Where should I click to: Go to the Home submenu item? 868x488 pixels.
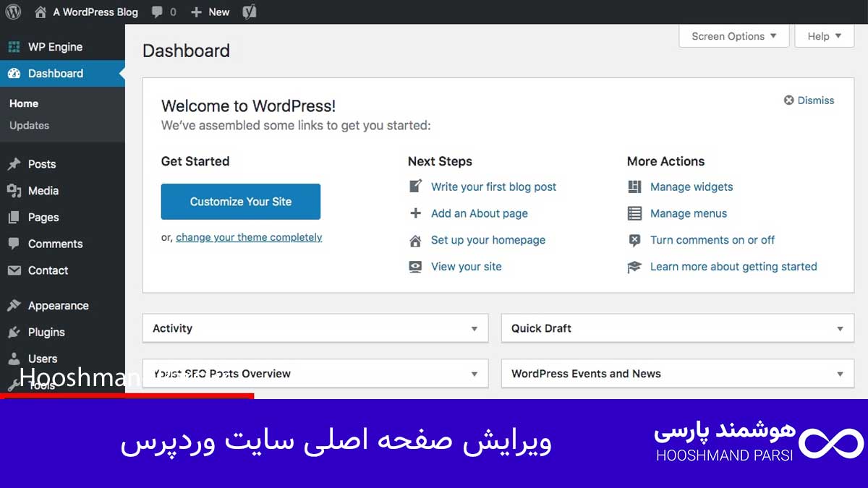(x=24, y=103)
